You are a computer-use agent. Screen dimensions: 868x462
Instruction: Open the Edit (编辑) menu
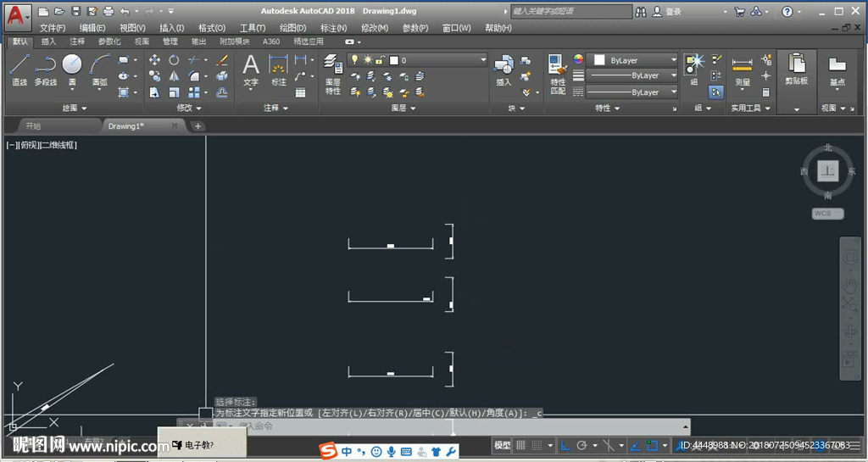(x=92, y=28)
